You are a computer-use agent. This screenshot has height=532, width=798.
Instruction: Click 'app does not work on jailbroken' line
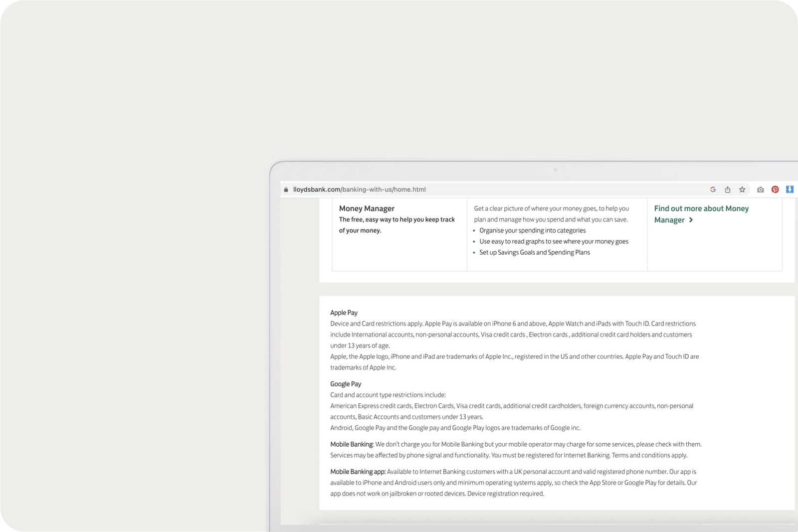[437, 494]
